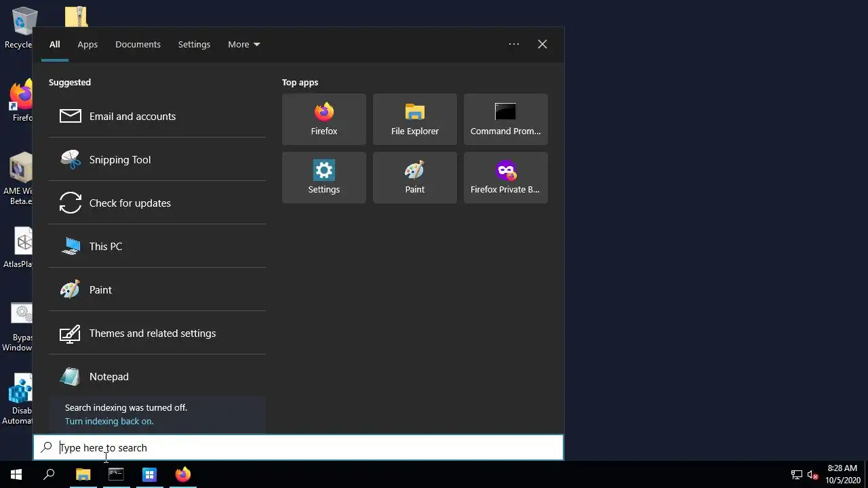Click the zipped folder desktop icon

(x=76, y=16)
